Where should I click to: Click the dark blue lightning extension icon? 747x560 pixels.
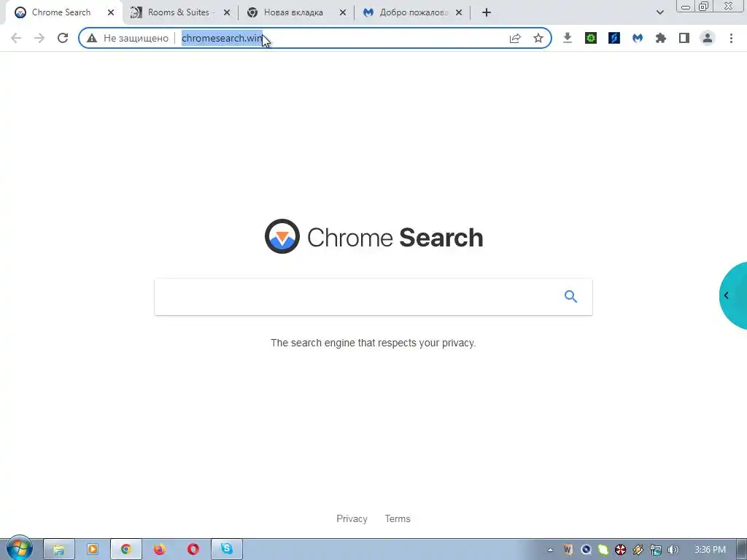click(614, 38)
